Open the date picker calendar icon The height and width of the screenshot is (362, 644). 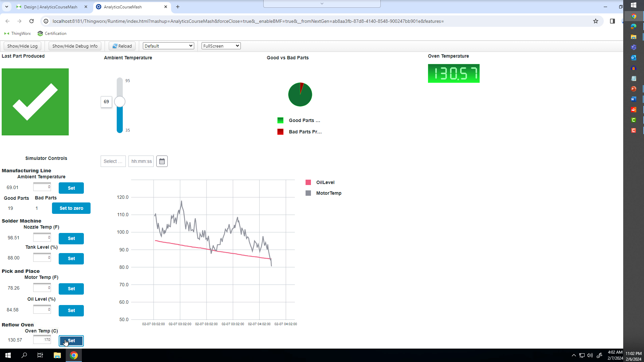coord(162,161)
